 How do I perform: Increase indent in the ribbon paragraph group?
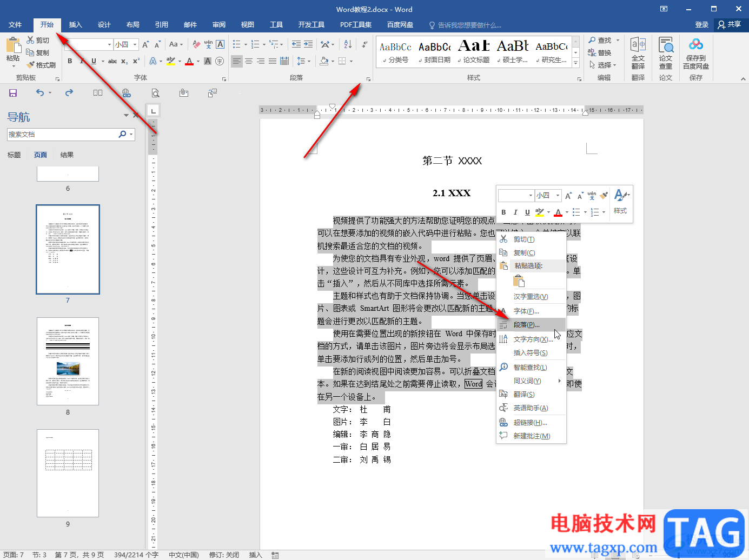pos(308,44)
